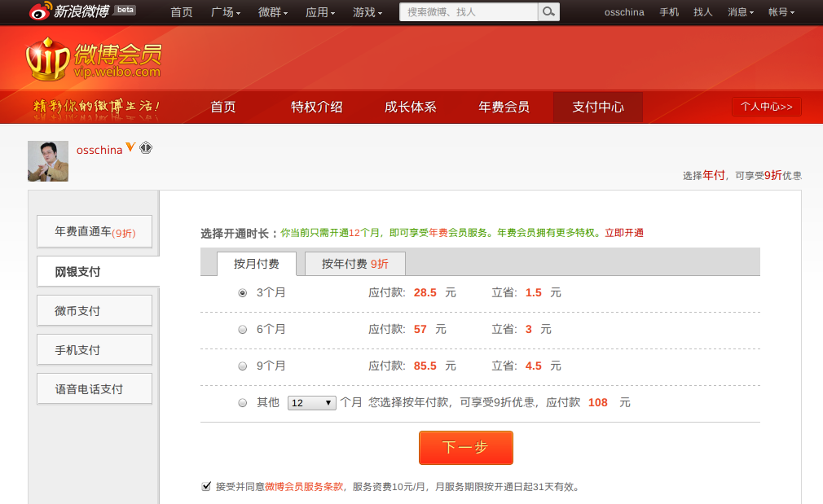The height and width of the screenshot is (504, 823).
Task: Expand the 广场 top menu
Action: click(226, 12)
